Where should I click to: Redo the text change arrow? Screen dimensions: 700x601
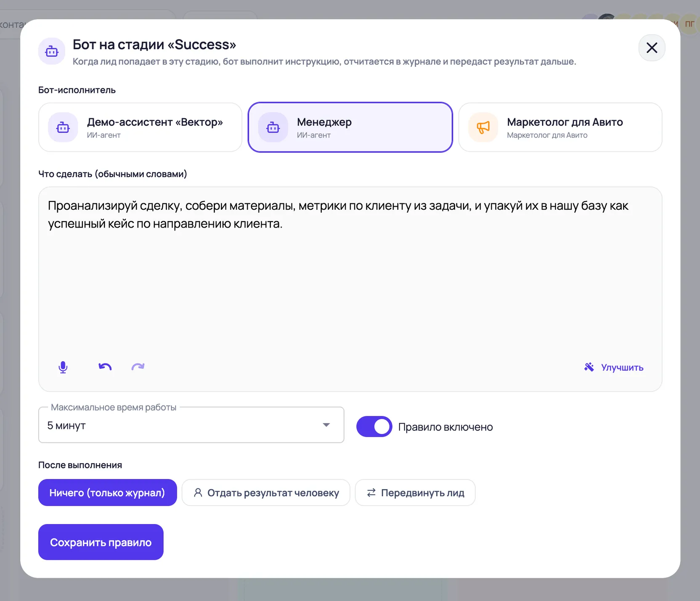pos(138,367)
